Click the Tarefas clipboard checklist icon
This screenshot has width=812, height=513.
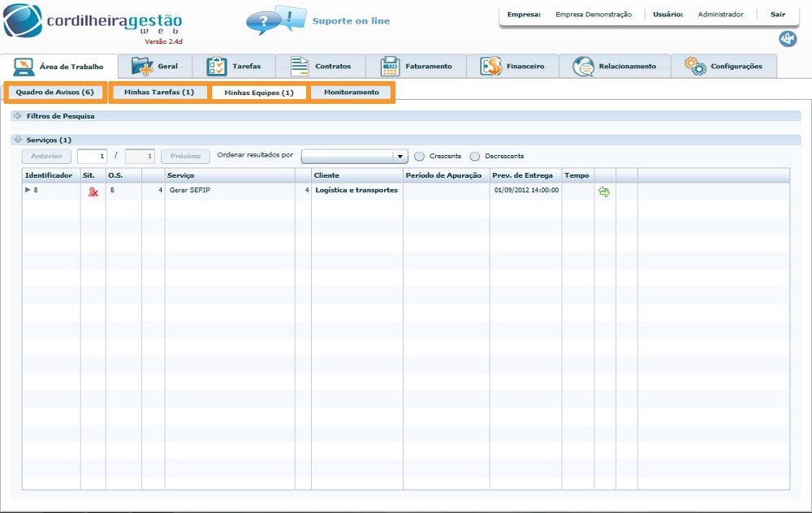[x=217, y=67]
